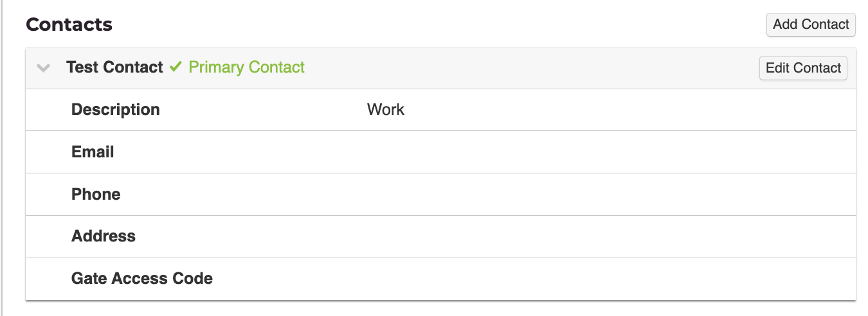
Task: Click the Description field label
Action: click(116, 110)
